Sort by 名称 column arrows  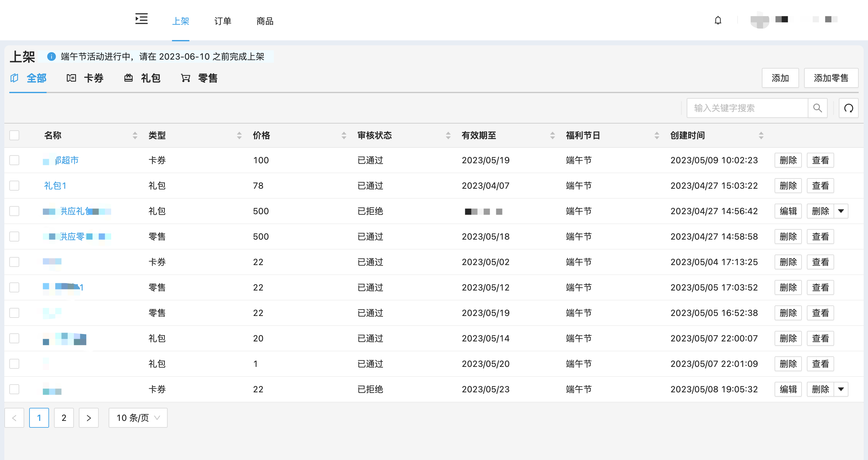click(135, 135)
